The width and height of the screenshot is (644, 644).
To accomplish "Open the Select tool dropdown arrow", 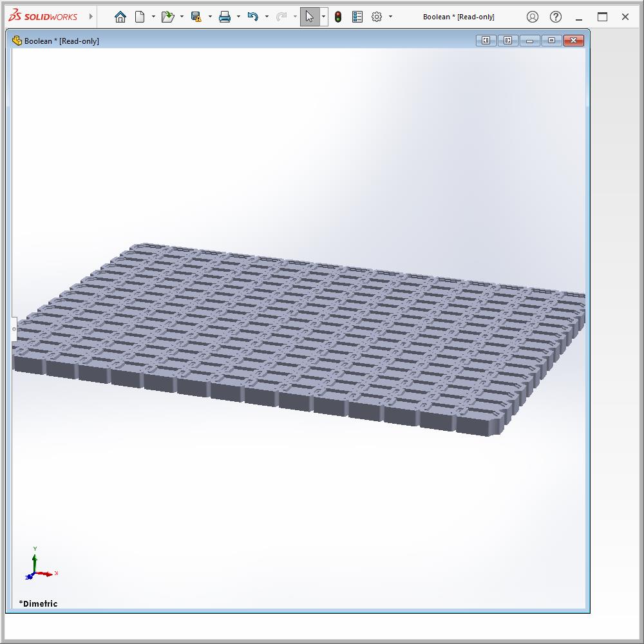I will [x=323, y=17].
